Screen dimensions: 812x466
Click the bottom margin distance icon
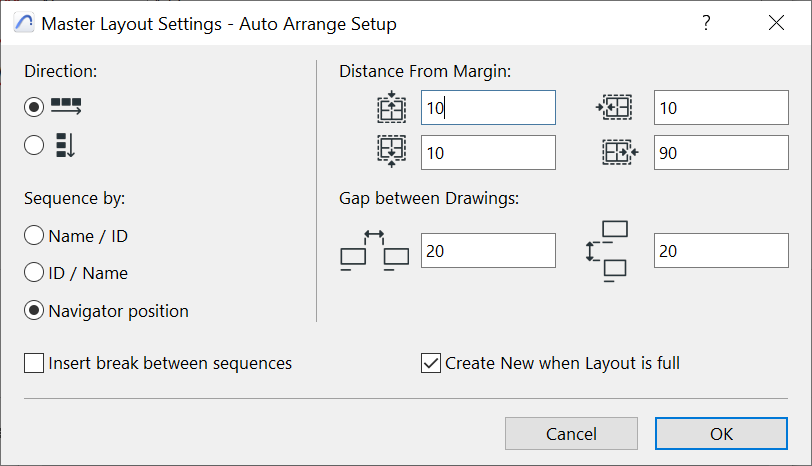click(392, 151)
